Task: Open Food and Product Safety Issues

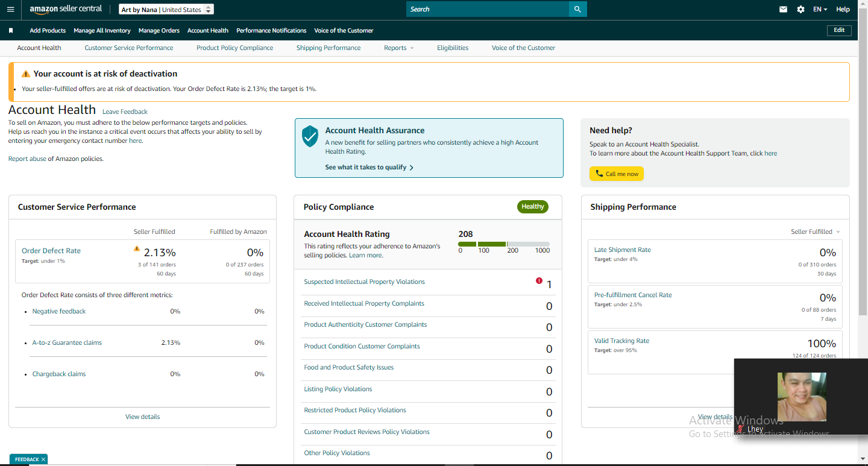Action: 349,367
